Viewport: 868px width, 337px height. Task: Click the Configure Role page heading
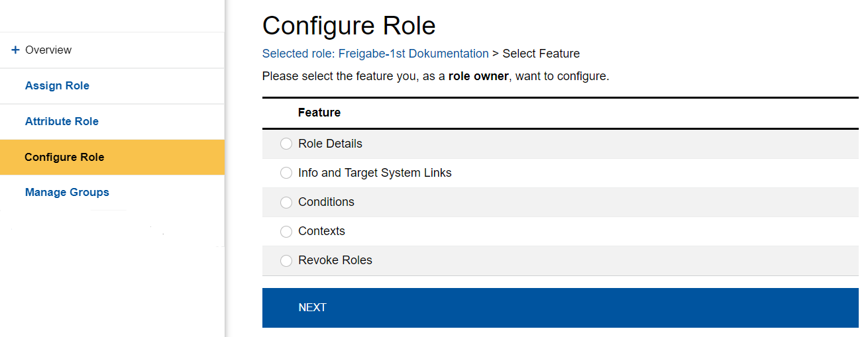click(x=349, y=26)
